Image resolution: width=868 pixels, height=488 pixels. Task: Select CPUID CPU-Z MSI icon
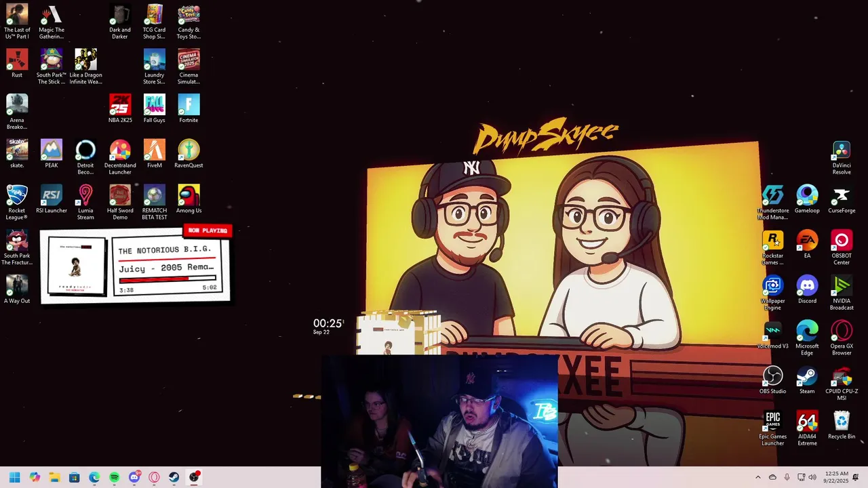[842, 383]
